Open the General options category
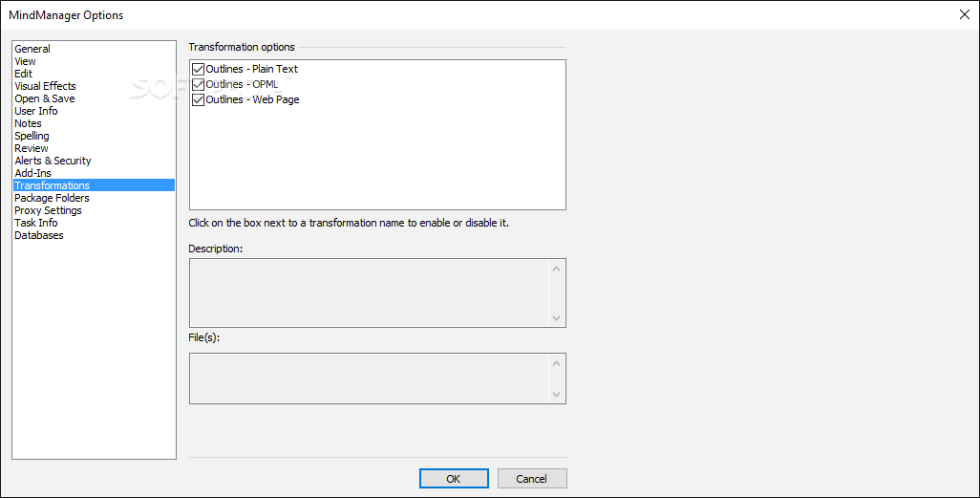This screenshot has height=498, width=980. [x=32, y=49]
